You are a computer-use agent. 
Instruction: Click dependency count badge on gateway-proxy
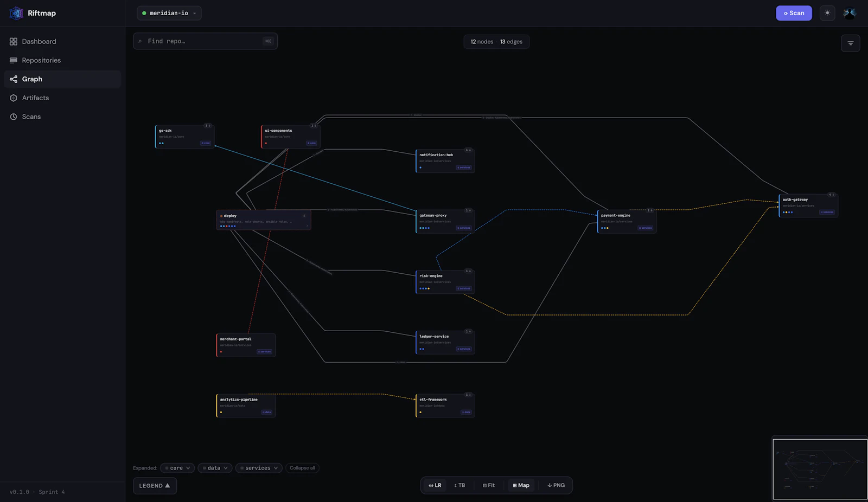click(x=468, y=210)
